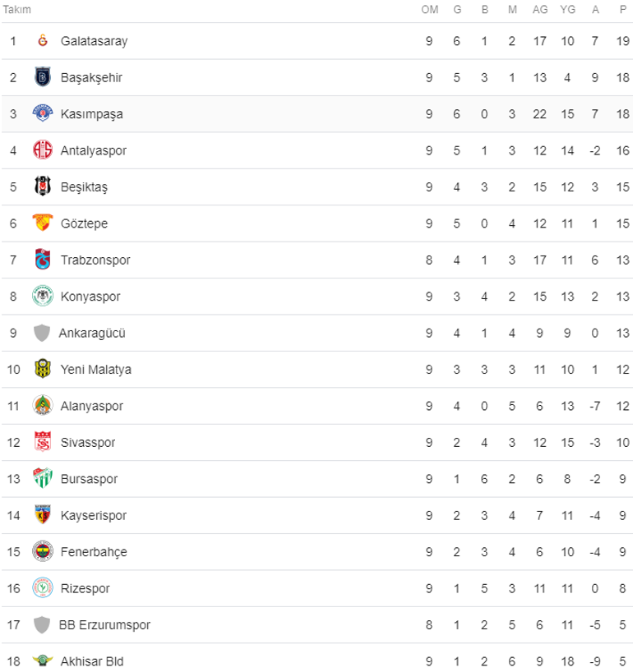Click the Trabzonspor club crest
The width and height of the screenshot is (633, 672).
tap(42, 260)
